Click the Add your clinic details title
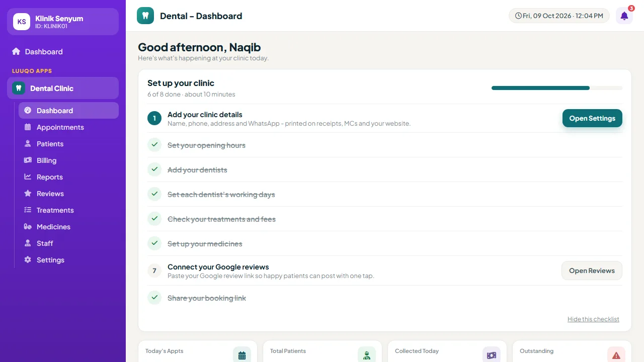The width and height of the screenshot is (644, 362). 205,115
